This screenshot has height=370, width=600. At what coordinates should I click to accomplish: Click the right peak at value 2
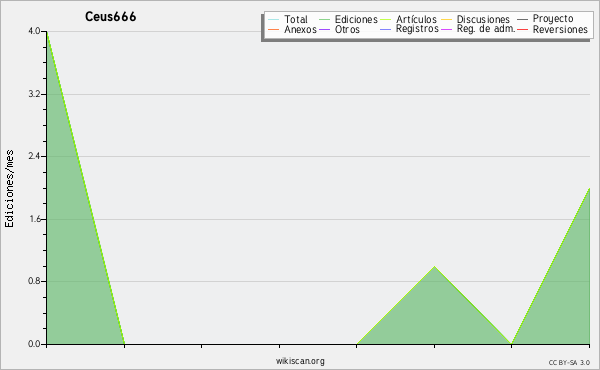[x=589, y=189]
